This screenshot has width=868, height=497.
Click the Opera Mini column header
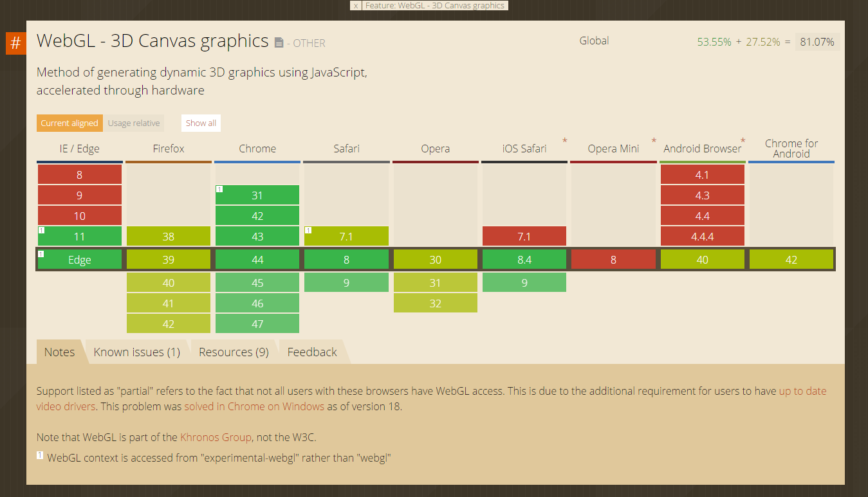tap(613, 149)
